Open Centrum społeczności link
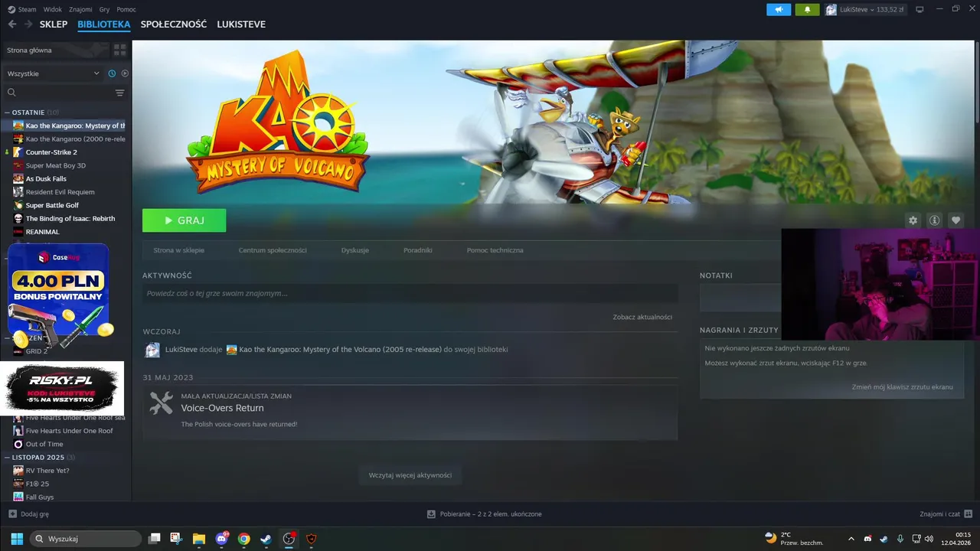Screen dimensions: 980x551 coord(273,250)
